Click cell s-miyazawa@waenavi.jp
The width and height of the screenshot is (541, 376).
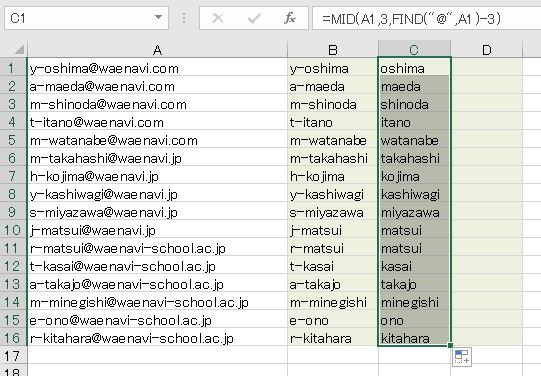pyautogui.click(x=157, y=212)
